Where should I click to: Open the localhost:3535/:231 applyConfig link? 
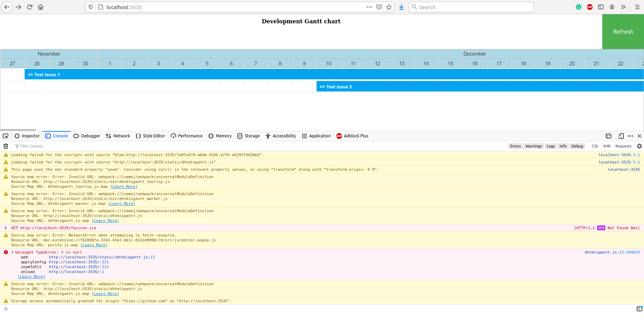pos(79,262)
